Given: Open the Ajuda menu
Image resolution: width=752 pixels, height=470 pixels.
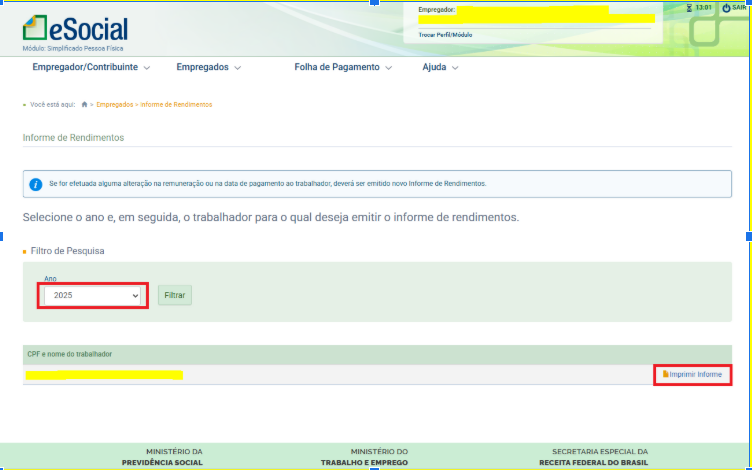Looking at the screenshot, I should [x=440, y=68].
